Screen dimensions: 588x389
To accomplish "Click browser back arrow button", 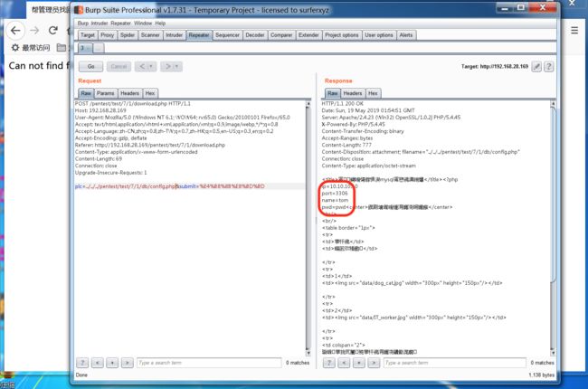I will 15,31.
